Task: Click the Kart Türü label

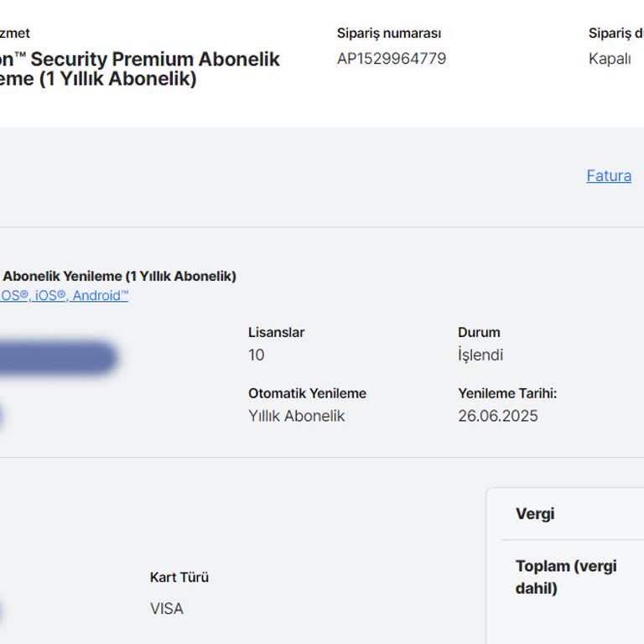Action: coord(179,577)
